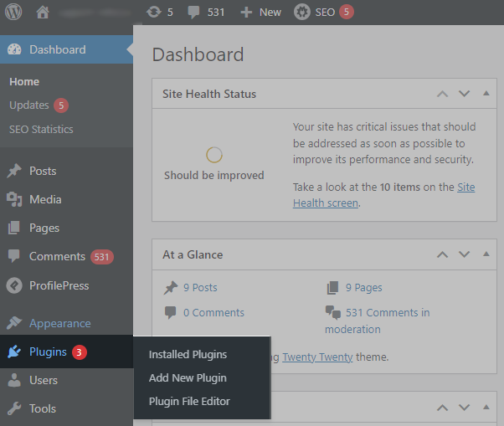
Task: Choose Add New Plugin menu entry
Action: pyautogui.click(x=188, y=378)
